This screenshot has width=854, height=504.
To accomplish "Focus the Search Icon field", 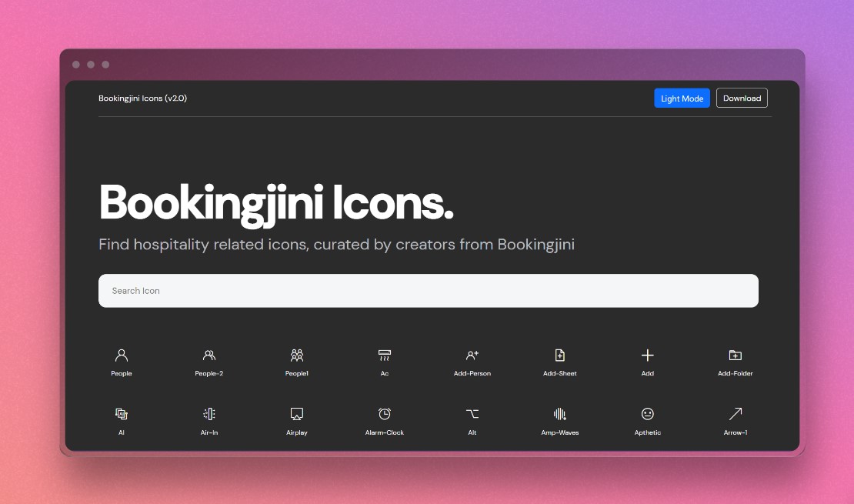I will [x=428, y=290].
